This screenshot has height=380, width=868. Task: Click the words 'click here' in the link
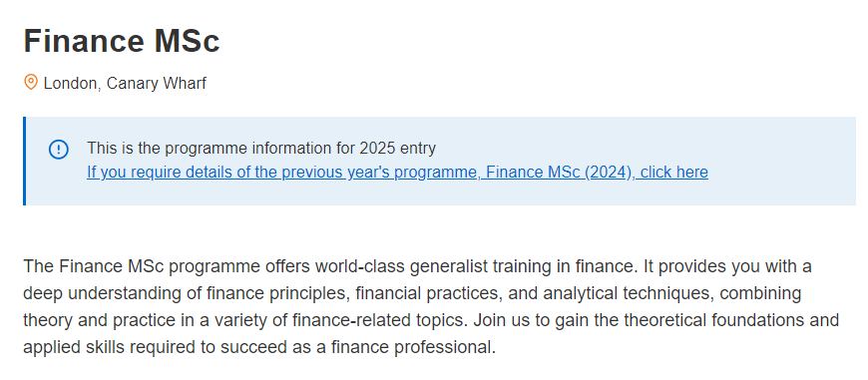(x=674, y=173)
